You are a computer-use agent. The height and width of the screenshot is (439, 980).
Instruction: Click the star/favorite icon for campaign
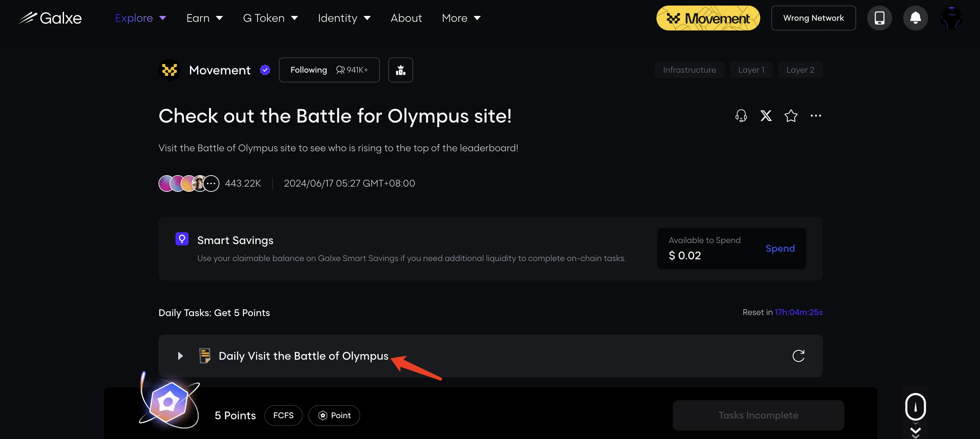791,115
